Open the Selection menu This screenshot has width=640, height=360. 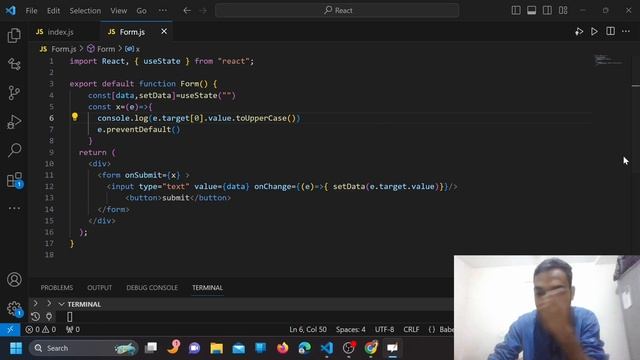(x=85, y=11)
